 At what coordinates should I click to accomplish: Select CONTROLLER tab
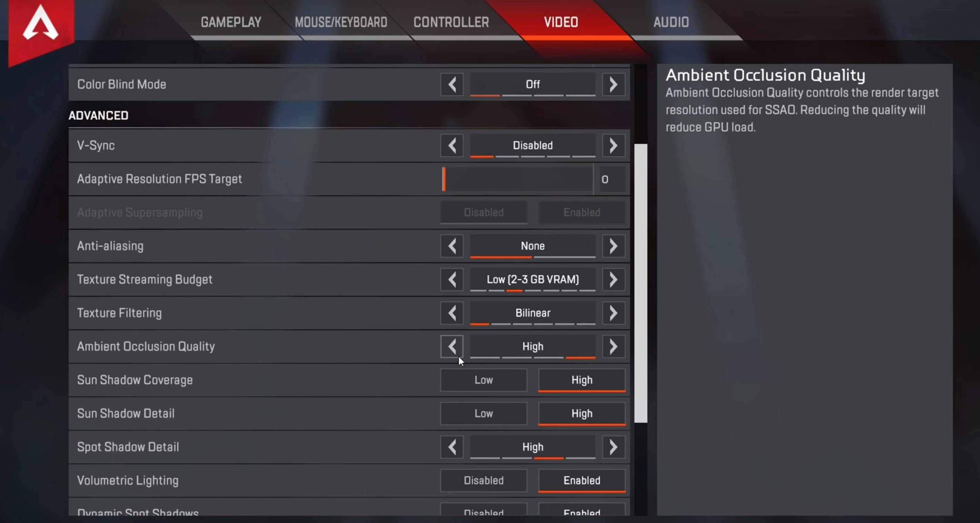[452, 23]
